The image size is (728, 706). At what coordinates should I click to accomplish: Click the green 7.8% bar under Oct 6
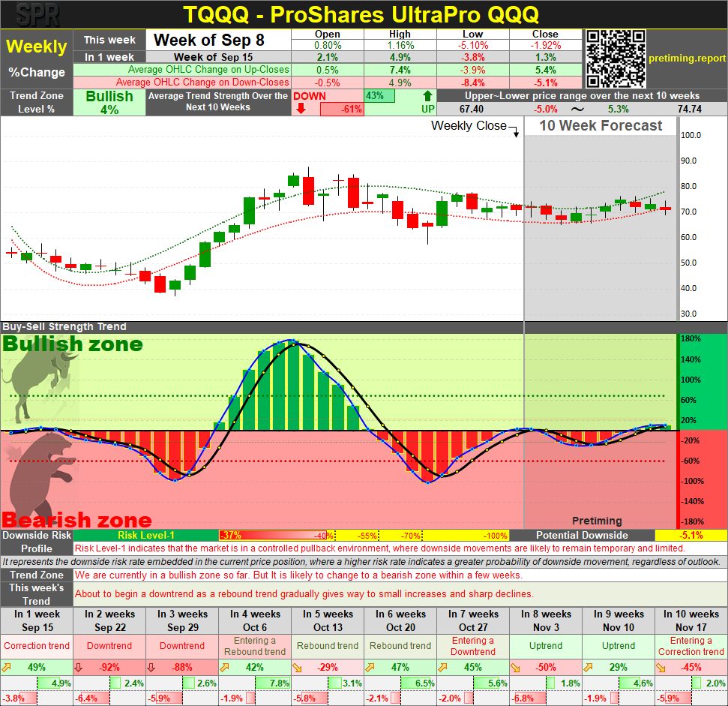click(x=273, y=683)
